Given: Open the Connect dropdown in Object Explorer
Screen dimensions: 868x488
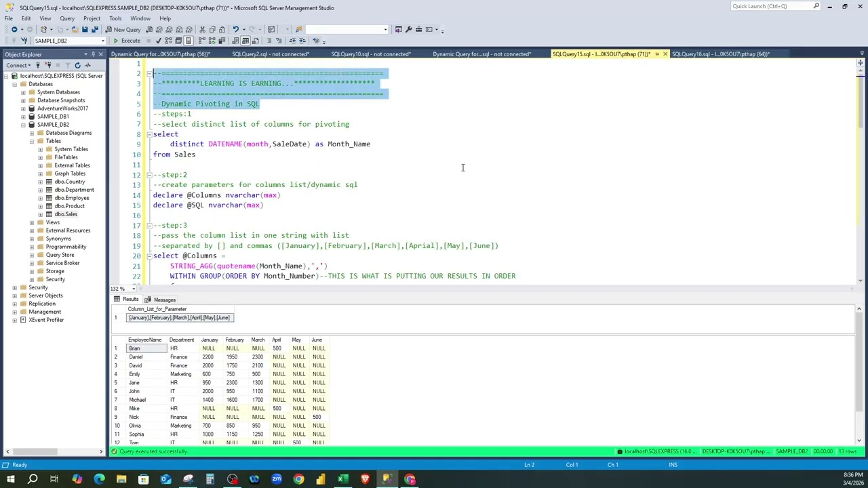Looking at the screenshot, I should click(x=18, y=65).
